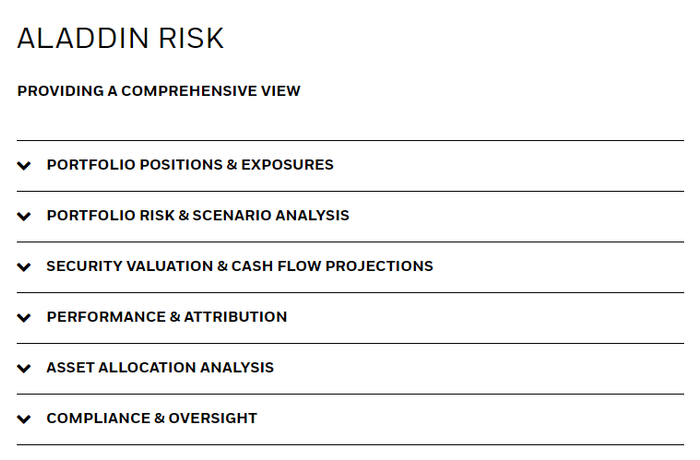700x460 pixels.
Task: Click blank right end of Portfolio Risk row
Action: point(600,216)
